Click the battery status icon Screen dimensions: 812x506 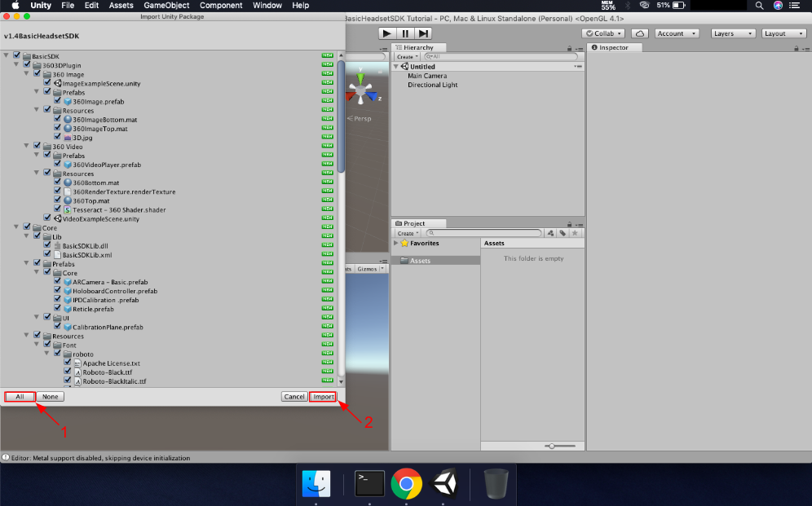tap(679, 5)
